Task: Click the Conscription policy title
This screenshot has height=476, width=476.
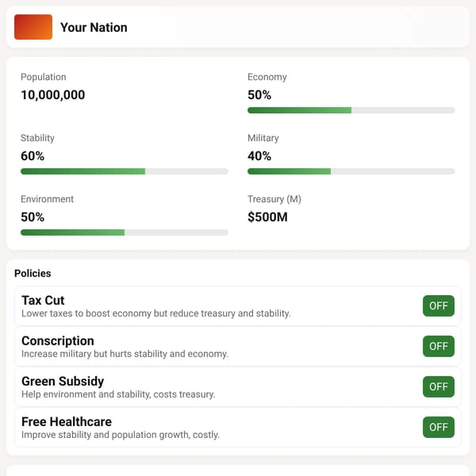Action: (58, 340)
